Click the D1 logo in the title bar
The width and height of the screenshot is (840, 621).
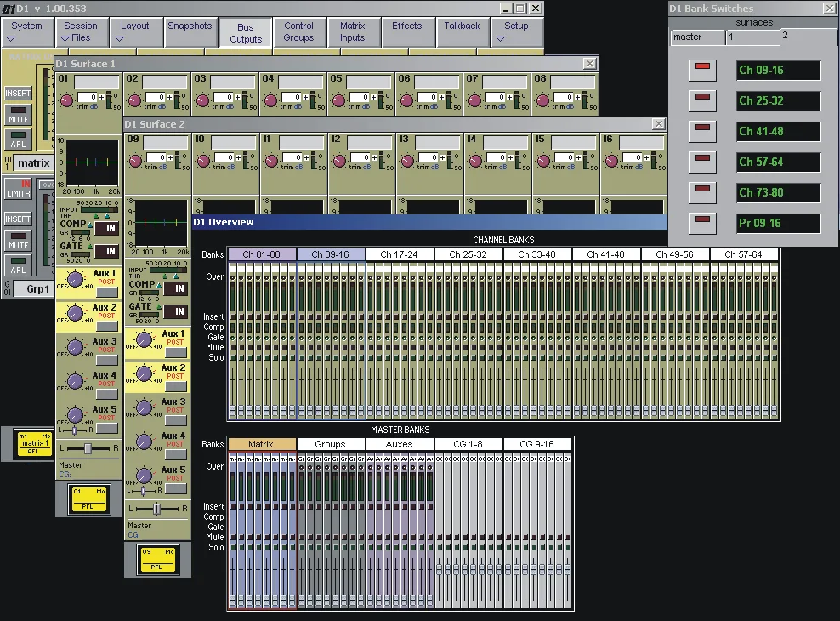click(x=9, y=9)
